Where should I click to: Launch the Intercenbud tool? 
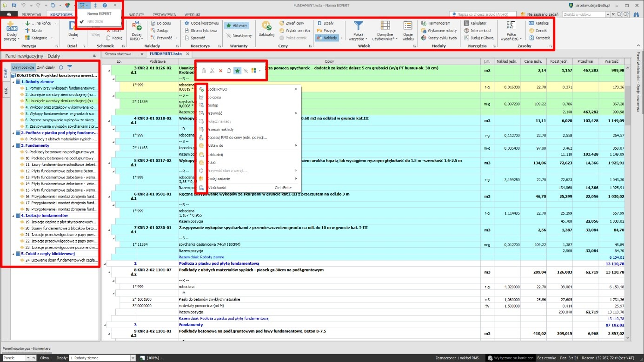point(477,31)
